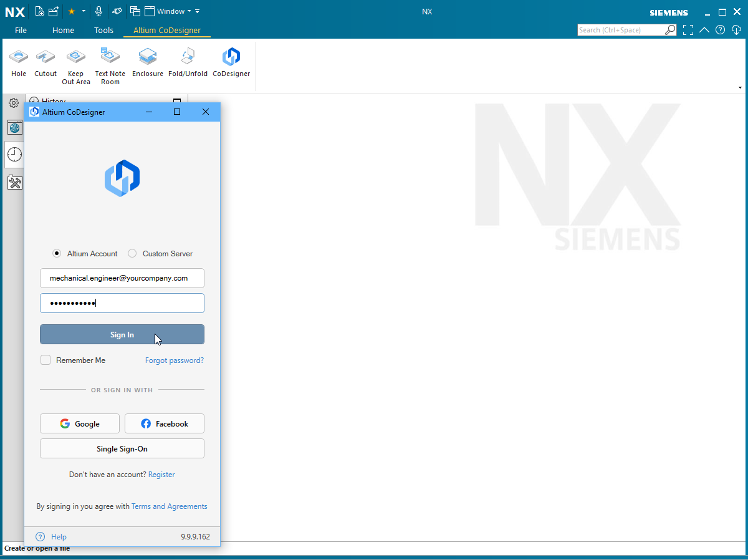
Task: Select the Custom Server radio button
Action: [x=132, y=254]
